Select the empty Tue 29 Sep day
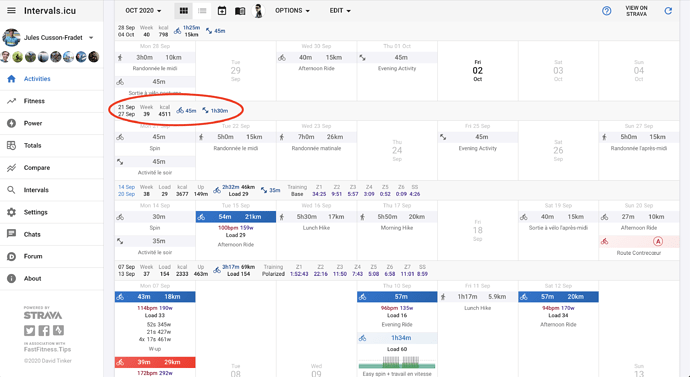 click(235, 71)
